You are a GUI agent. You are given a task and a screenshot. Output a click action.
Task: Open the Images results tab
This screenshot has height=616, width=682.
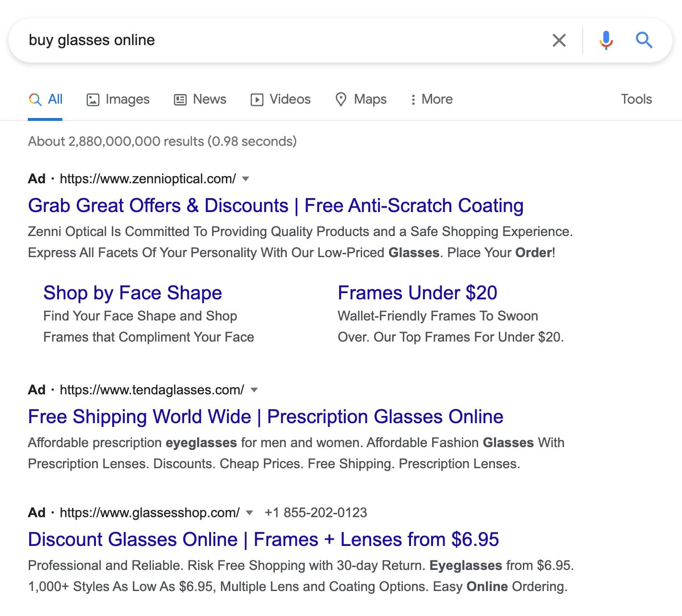118,99
